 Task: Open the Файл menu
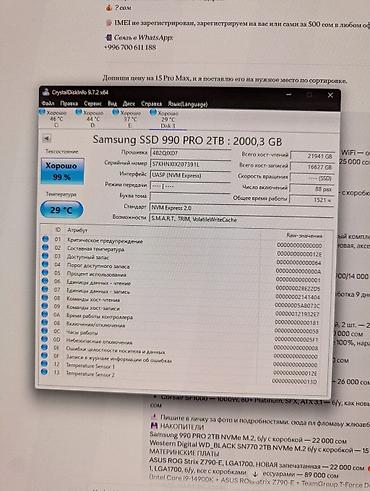(48, 103)
